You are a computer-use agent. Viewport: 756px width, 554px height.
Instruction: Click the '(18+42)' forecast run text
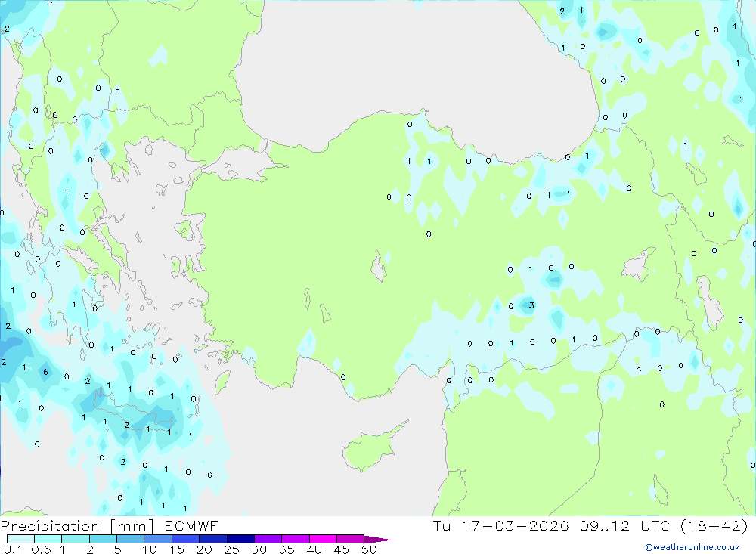(714, 526)
